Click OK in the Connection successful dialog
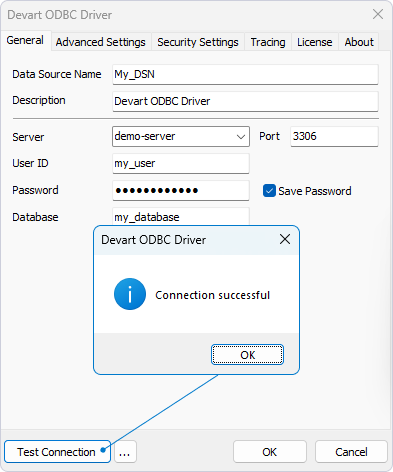 (x=247, y=355)
